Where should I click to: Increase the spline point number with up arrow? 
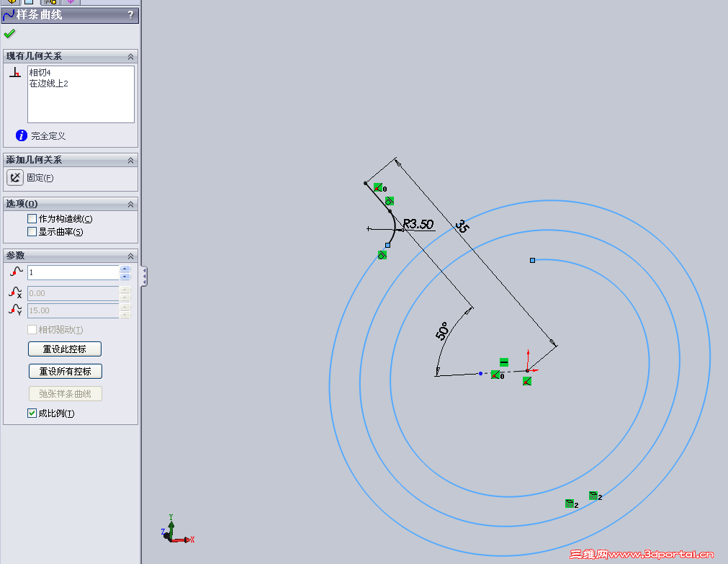(125, 269)
